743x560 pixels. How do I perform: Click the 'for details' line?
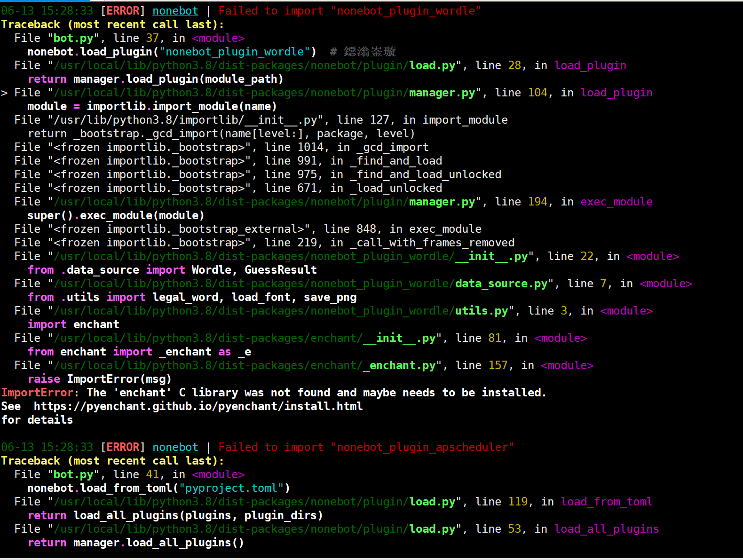(x=37, y=420)
